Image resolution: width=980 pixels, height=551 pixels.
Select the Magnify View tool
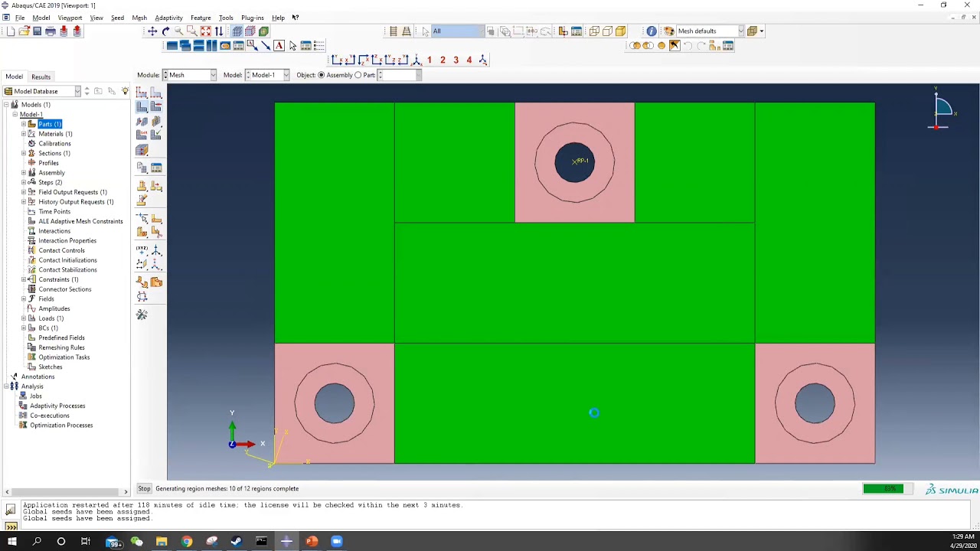click(178, 31)
